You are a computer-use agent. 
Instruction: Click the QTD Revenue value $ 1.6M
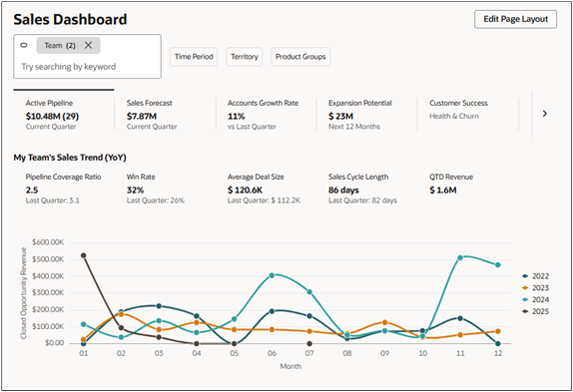(x=443, y=191)
